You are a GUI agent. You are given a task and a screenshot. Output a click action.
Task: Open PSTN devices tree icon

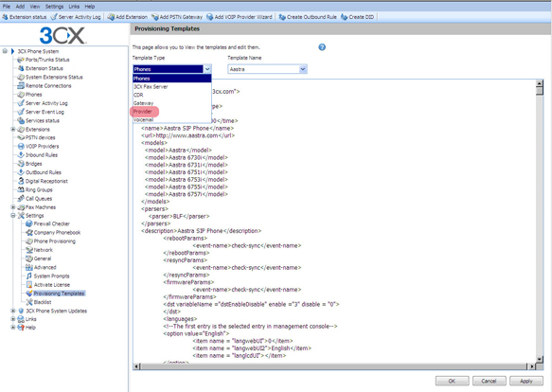pyautogui.click(x=21, y=137)
